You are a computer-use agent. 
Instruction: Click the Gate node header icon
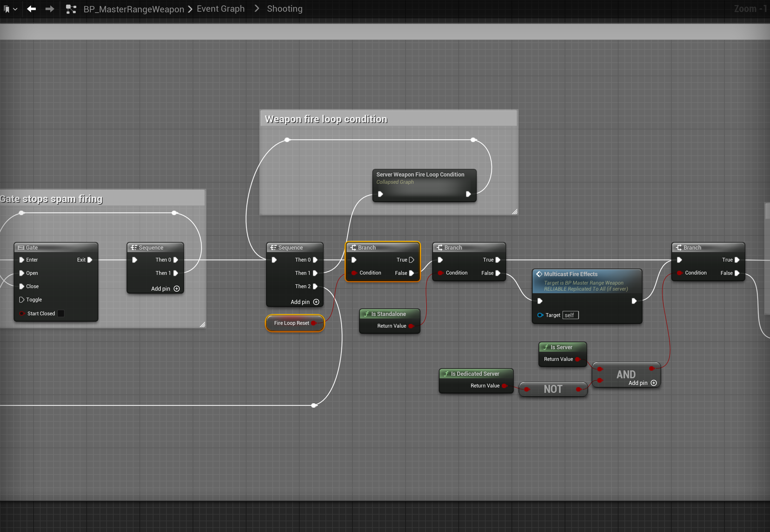[x=21, y=248]
